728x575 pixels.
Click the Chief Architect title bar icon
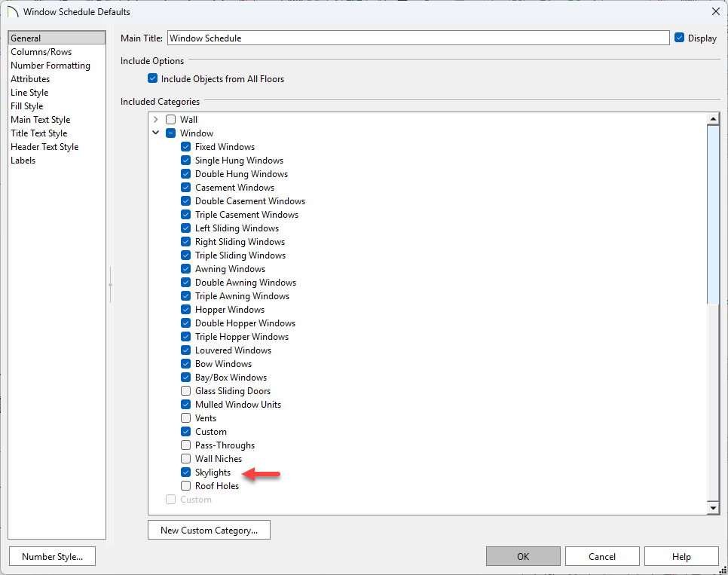pos(12,12)
